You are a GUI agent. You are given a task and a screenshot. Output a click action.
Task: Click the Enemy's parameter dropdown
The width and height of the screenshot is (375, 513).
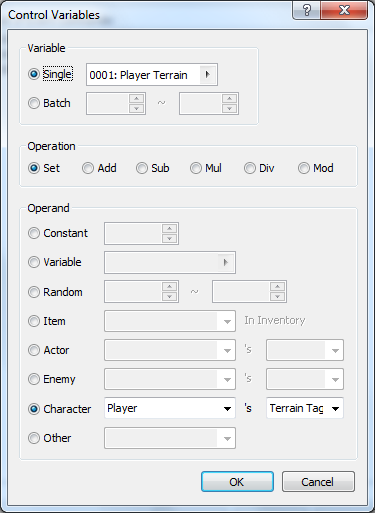tap(305, 379)
